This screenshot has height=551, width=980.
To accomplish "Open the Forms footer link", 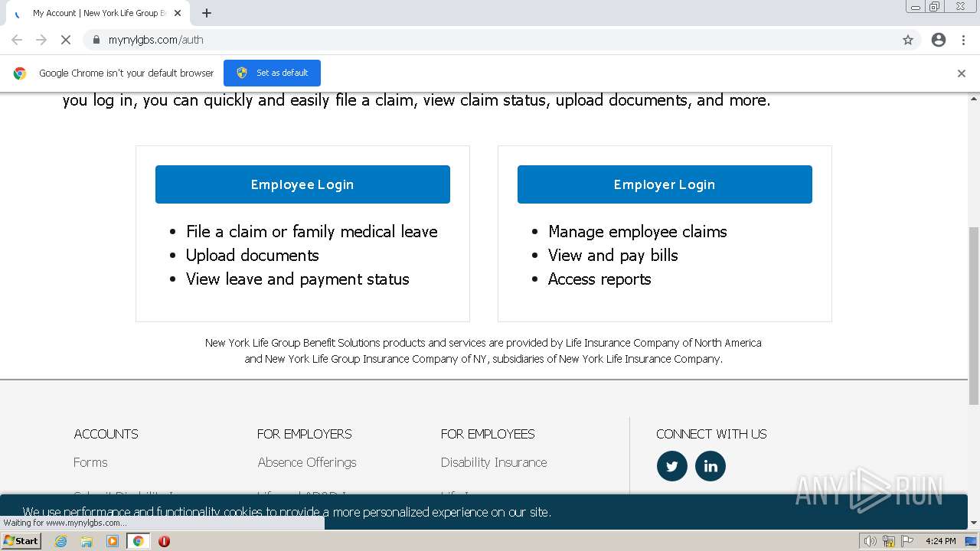I will 90,462.
